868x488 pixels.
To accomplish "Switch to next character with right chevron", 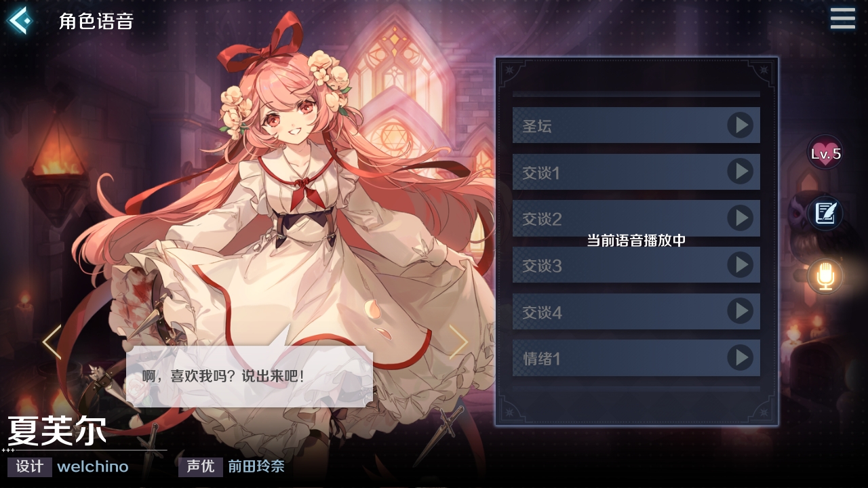I will click(458, 342).
